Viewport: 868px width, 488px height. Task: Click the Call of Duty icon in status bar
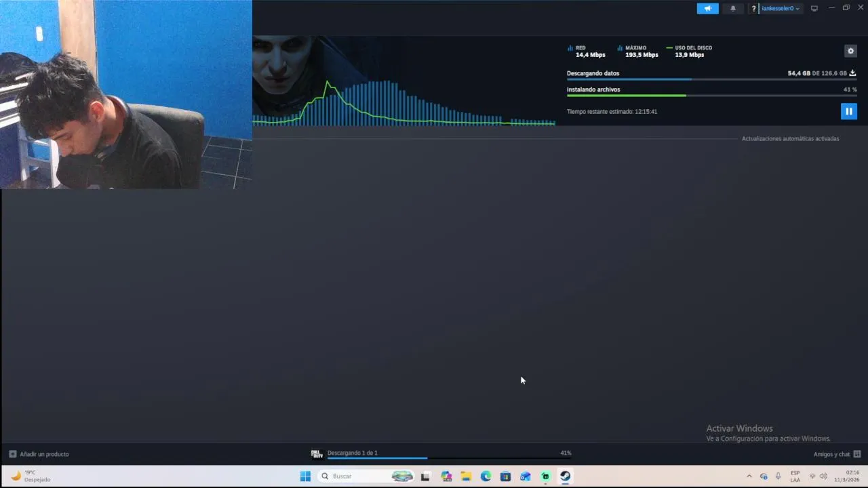pyautogui.click(x=317, y=453)
